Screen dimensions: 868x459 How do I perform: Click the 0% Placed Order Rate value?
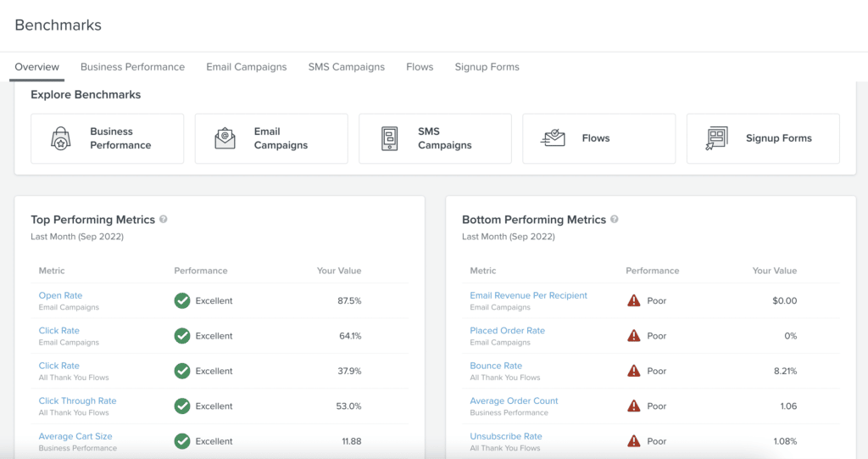[x=791, y=335]
